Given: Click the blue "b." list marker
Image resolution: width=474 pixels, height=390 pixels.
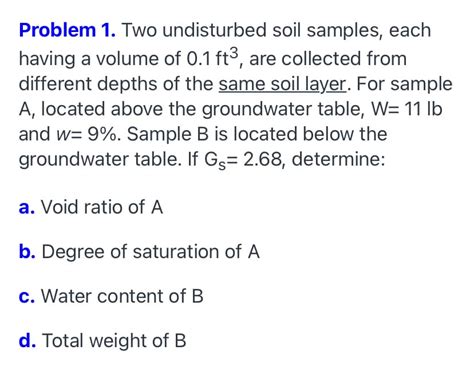Looking at the screenshot, I should [x=27, y=251].
